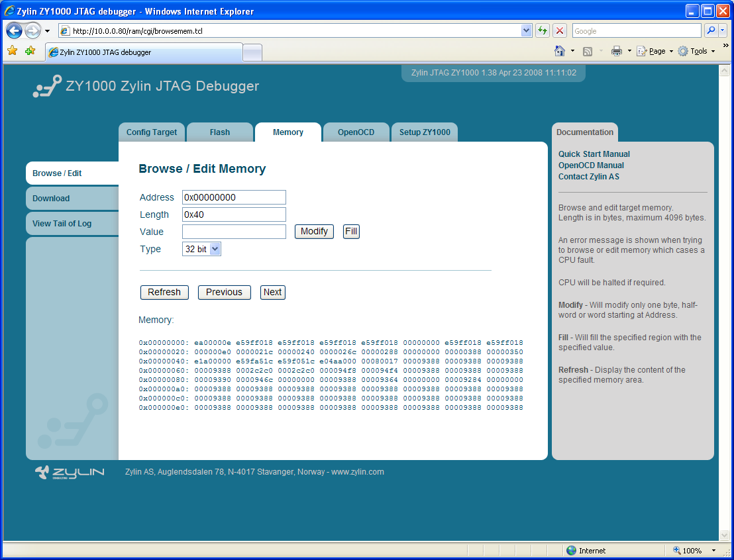Open Download in the sidebar
Screen dimensions: 734x560
pyautogui.click(x=72, y=199)
